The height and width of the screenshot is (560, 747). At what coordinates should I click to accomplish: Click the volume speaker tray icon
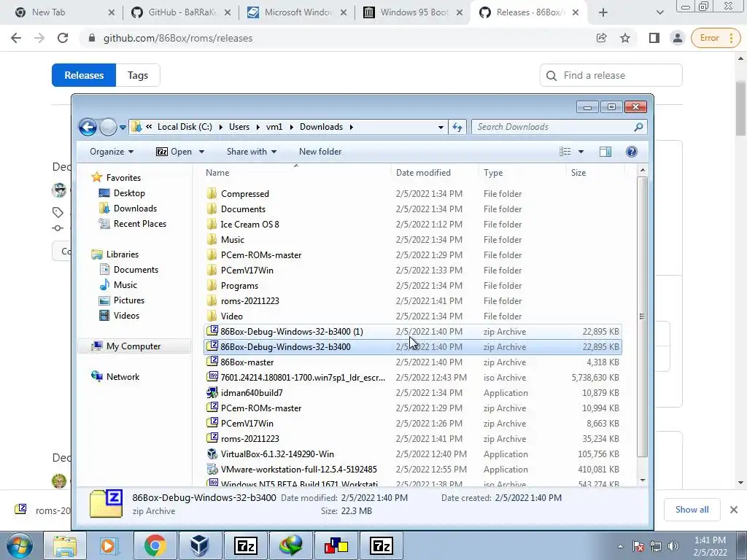(x=673, y=546)
